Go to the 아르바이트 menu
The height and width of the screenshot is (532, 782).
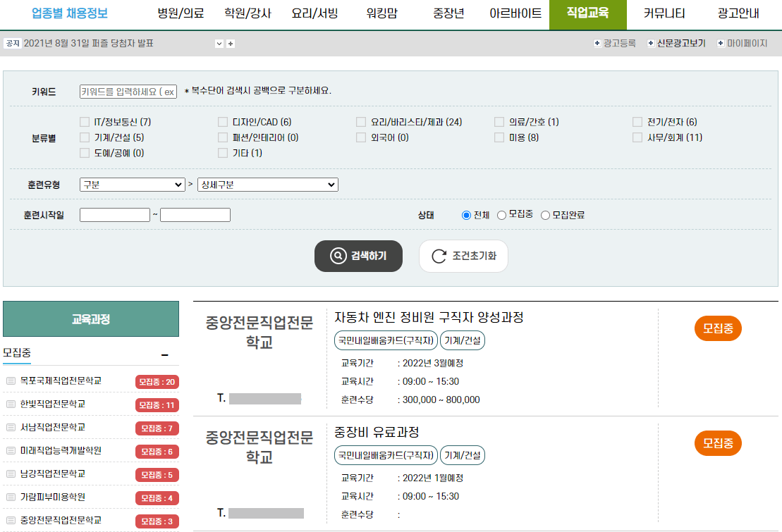(x=515, y=13)
